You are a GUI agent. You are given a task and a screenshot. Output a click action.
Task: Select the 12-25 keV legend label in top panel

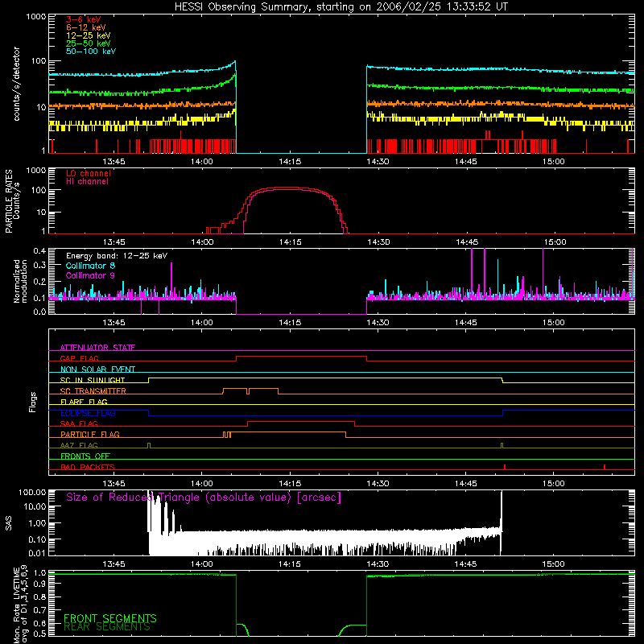[x=89, y=35]
